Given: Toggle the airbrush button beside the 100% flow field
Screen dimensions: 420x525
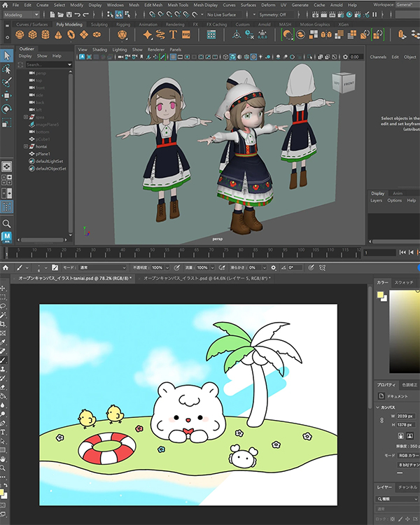Looking at the screenshot, I should [x=222, y=267].
